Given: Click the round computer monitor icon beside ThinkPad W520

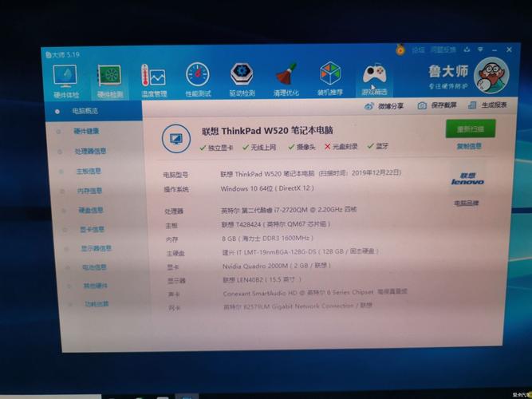Looking at the screenshot, I should [x=176, y=139].
